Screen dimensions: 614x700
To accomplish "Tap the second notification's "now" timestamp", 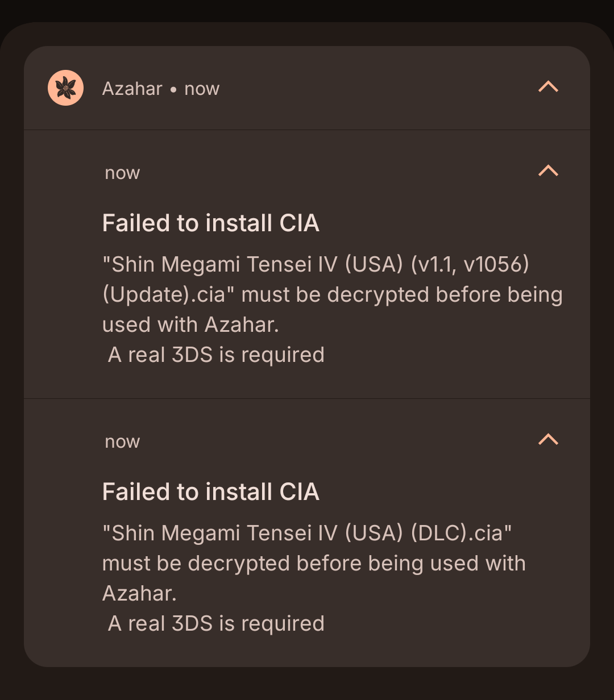I will (122, 441).
